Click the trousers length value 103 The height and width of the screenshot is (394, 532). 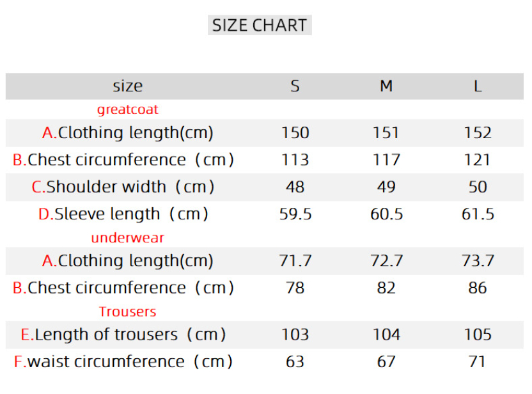click(295, 335)
